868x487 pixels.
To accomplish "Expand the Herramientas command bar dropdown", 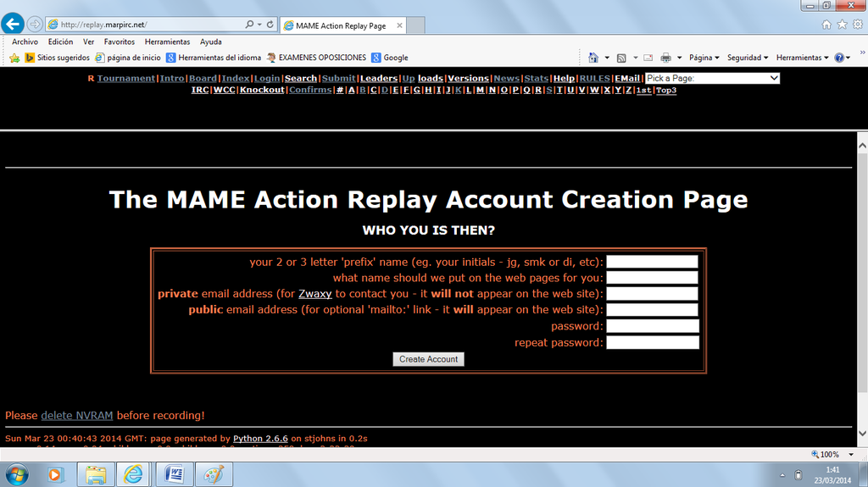I will [802, 58].
